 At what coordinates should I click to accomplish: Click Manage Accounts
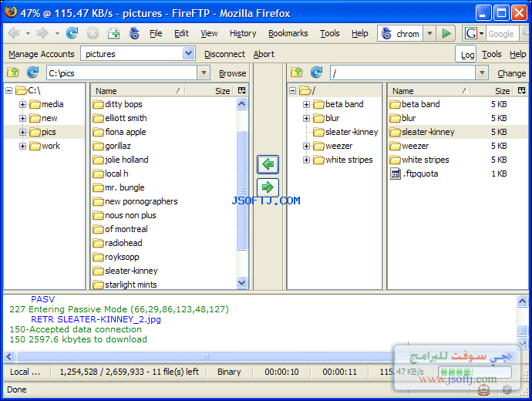point(42,54)
